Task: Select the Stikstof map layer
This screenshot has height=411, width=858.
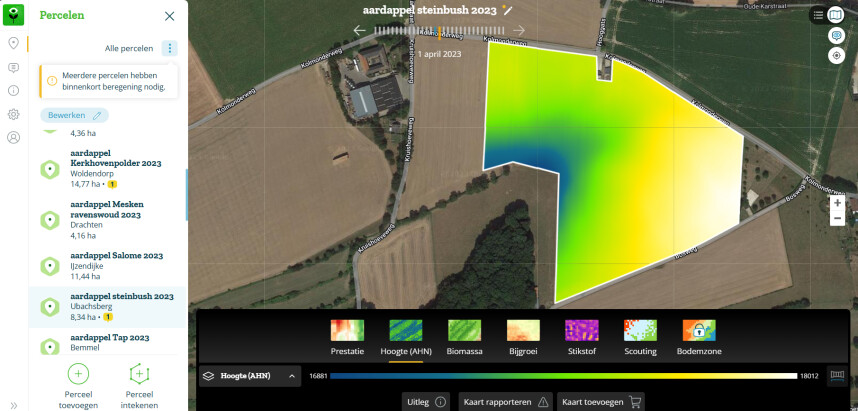Action: tap(583, 337)
